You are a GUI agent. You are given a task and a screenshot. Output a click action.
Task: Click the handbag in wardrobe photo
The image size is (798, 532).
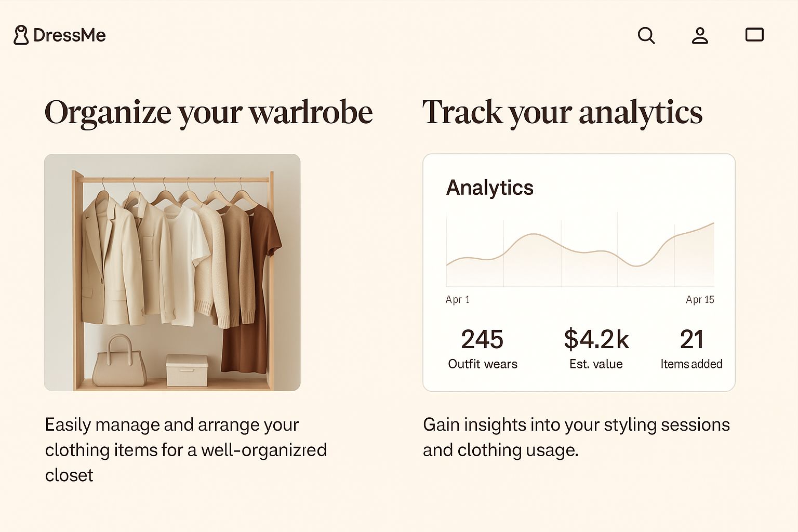coord(119,362)
